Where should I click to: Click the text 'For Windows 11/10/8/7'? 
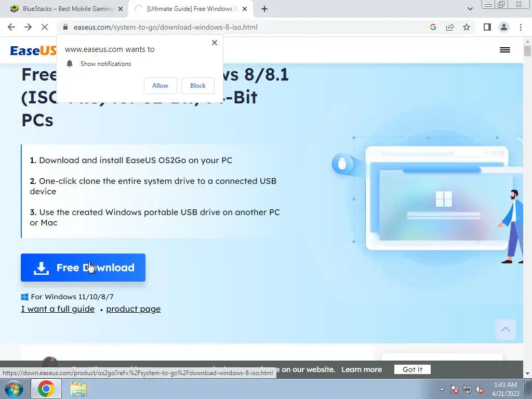72,297
